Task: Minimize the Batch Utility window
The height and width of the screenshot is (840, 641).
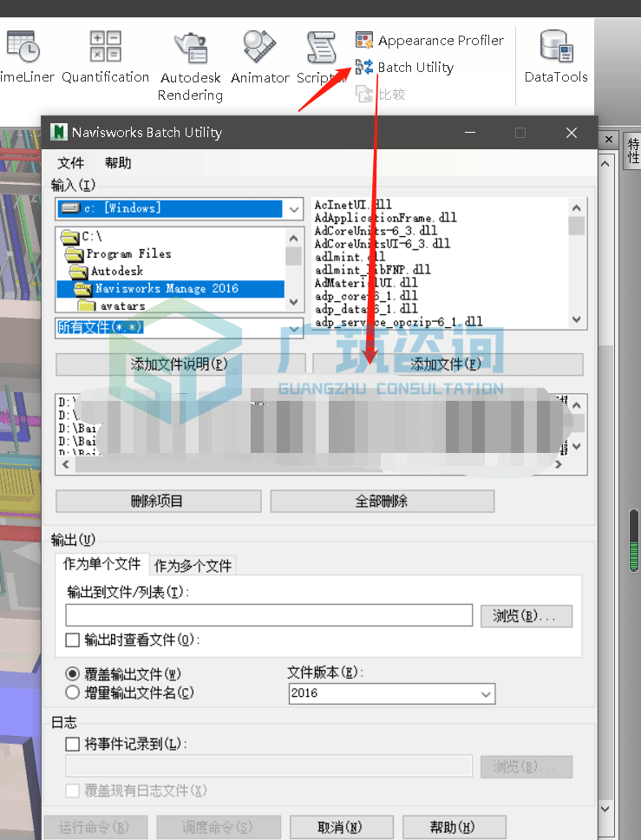Action: coord(470,132)
